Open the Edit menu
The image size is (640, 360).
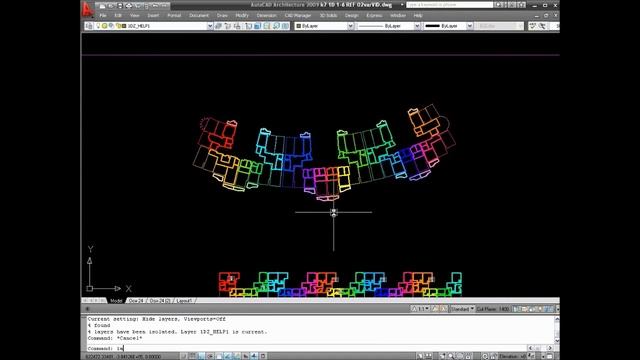coord(118,16)
